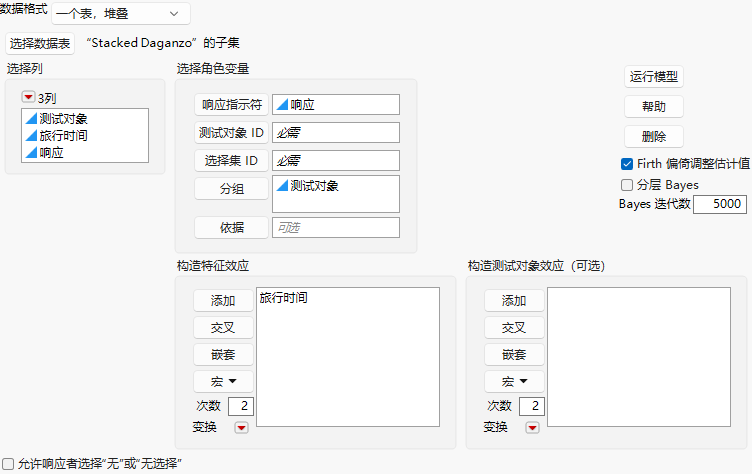Open the 变换 red triangle under 构造测试对象效应

(x=532, y=427)
